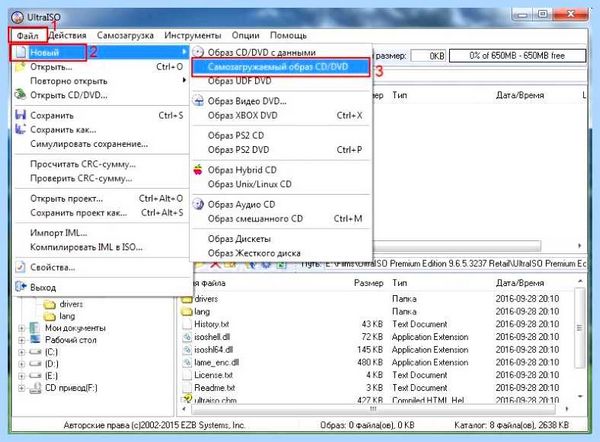The image size is (600, 442).
Task: Click the floppy icon beside Сохранить
Action: 21,115
